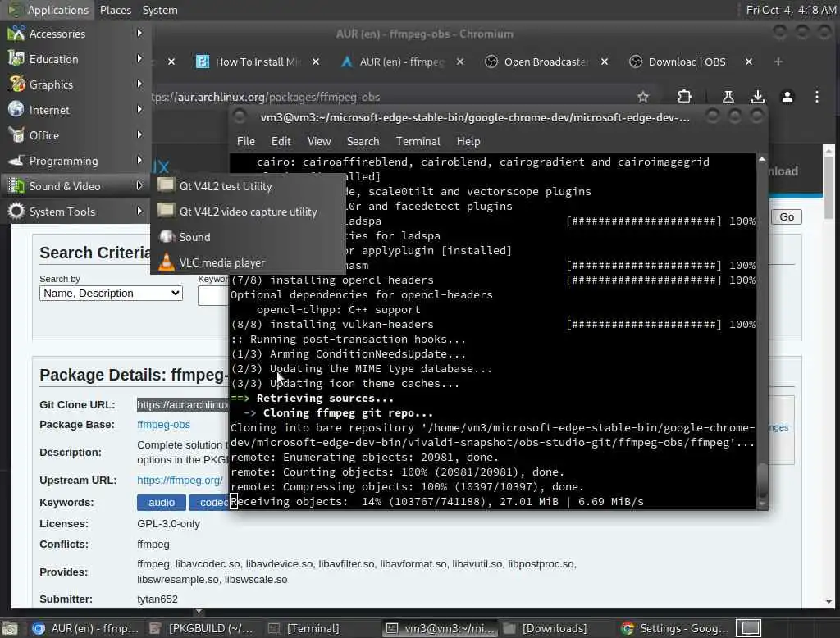The height and width of the screenshot is (638, 840).
Task: Open Chromium three-dot menu
Action: [x=816, y=97]
